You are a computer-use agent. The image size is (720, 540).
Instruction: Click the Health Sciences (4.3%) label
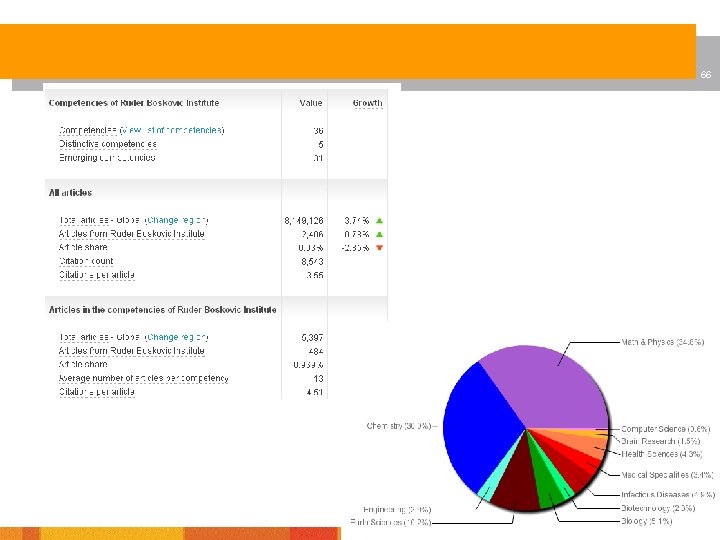pyautogui.click(x=662, y=454)
